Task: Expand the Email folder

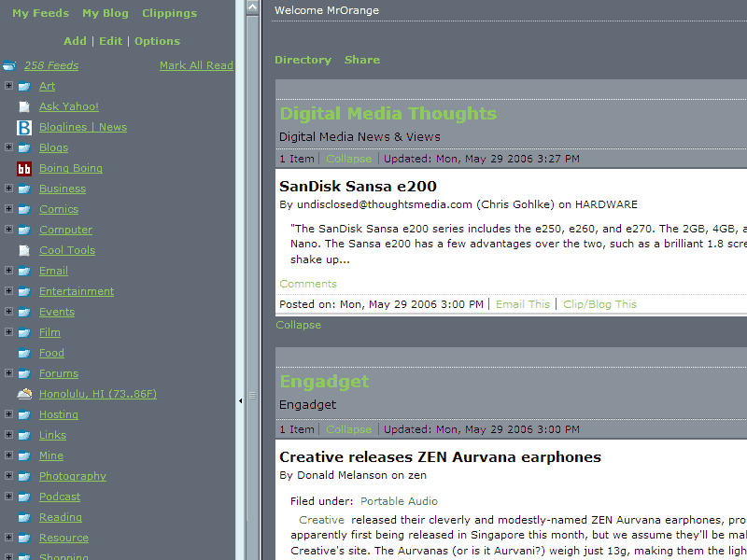Action: coord(8,270)
